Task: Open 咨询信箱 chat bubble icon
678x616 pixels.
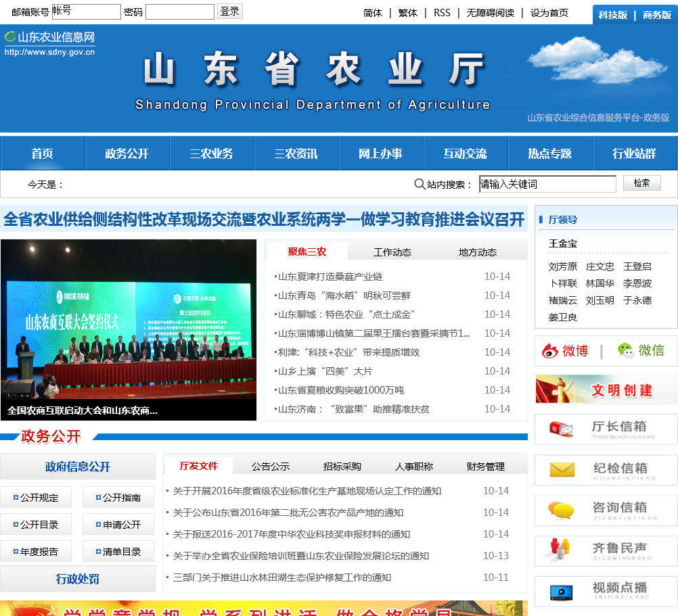Action: coord(561,510)
